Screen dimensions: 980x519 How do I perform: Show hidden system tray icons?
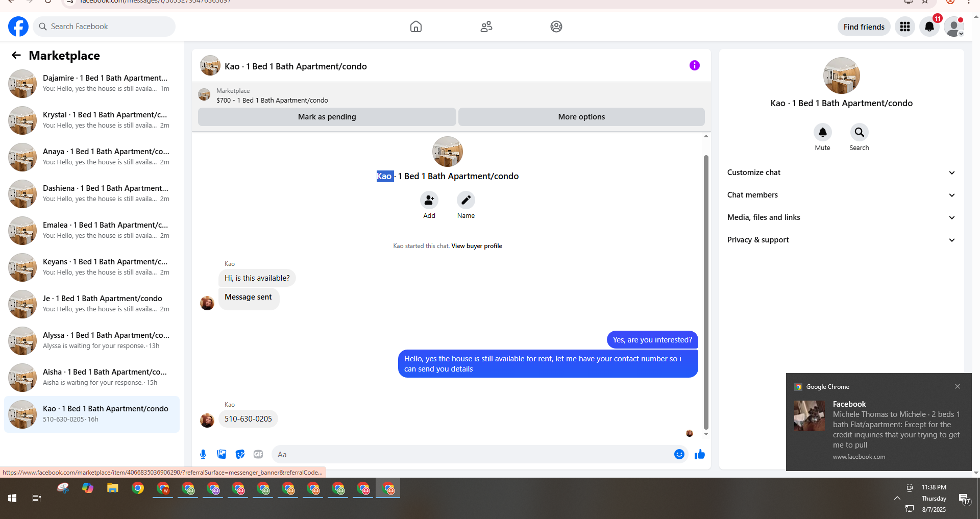(x=897, y=498)
